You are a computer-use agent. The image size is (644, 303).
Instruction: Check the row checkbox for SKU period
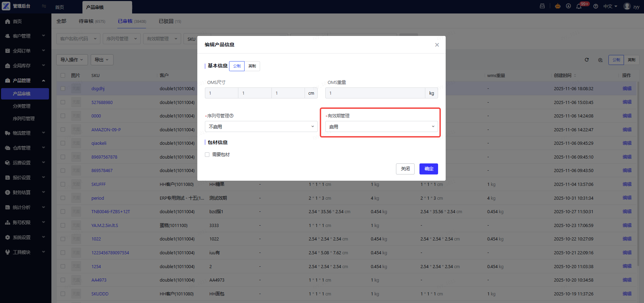63,198
